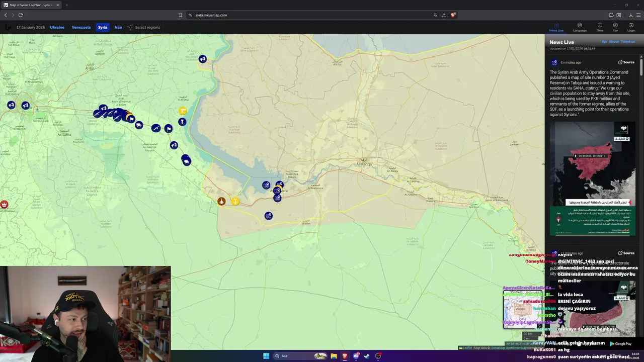Open the News Live tab
The height and width of the screenshot is (362, 644).
556,27
